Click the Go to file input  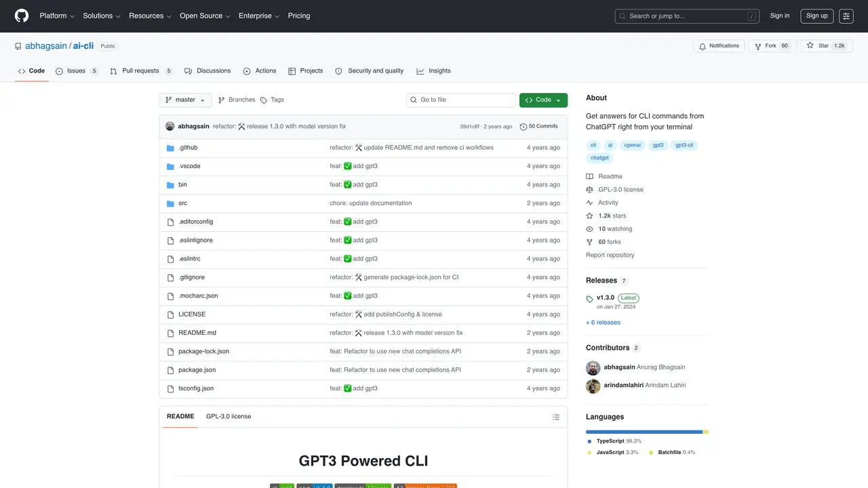[461, 100]
